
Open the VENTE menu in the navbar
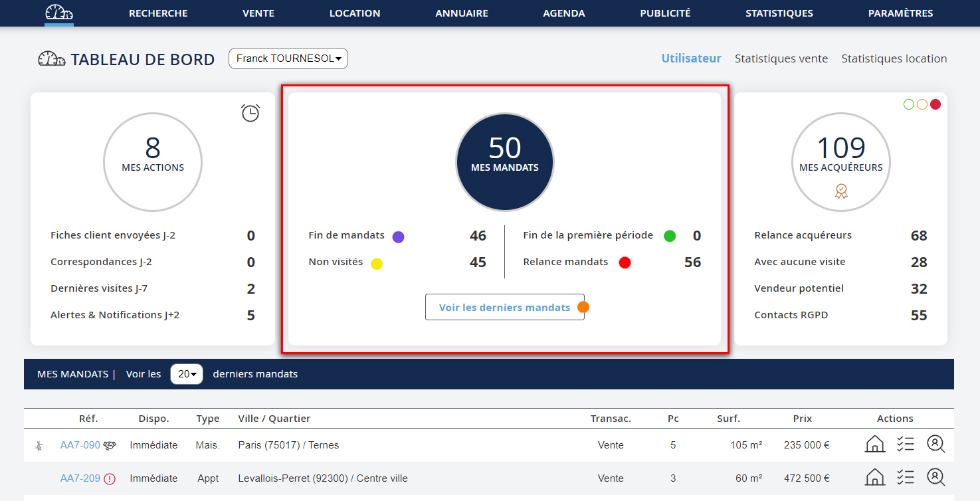tap(258, 13)
